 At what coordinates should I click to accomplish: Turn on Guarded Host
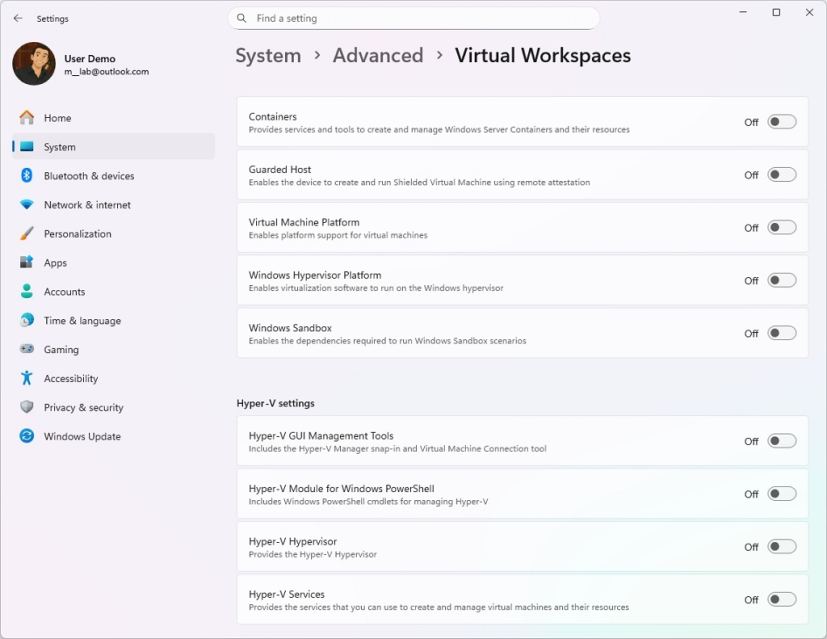coord(779,174)
